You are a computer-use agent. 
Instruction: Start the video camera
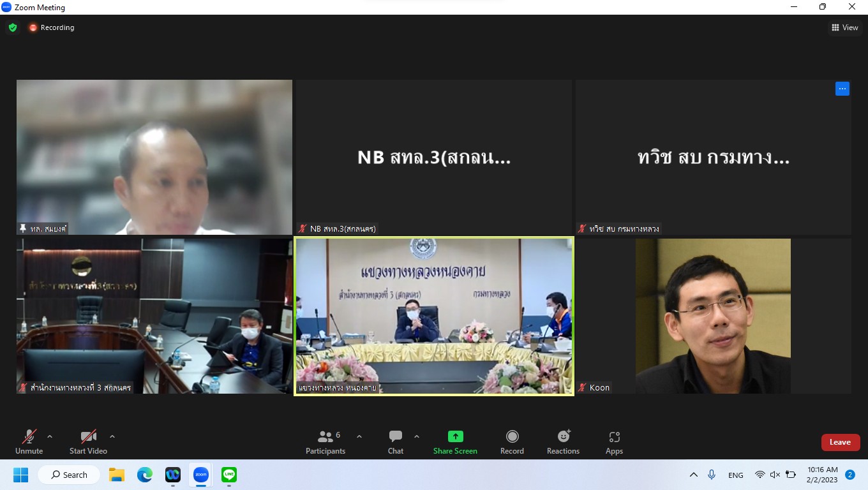coord(88,442)
